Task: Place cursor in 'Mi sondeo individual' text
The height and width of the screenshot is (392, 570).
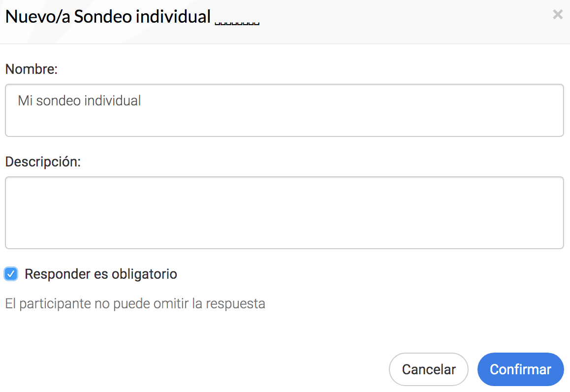Action: click(79, 101)
